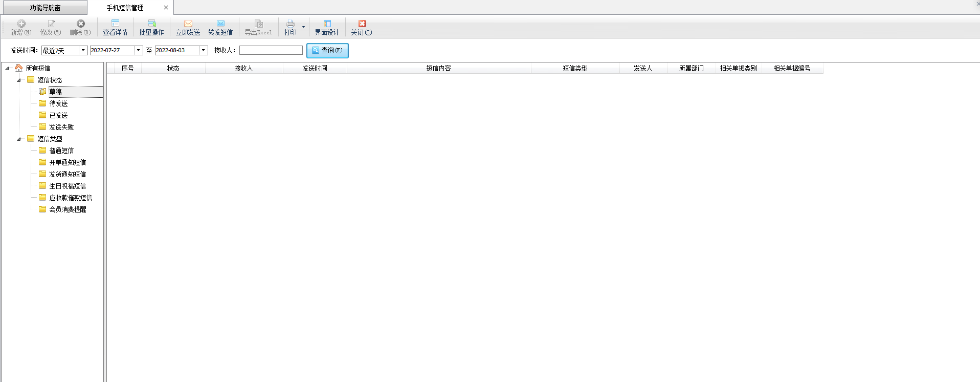The width and height of the screenshot is (980, 382).
Task: Expand the print options arrow
Action: (x=303, y=27)
